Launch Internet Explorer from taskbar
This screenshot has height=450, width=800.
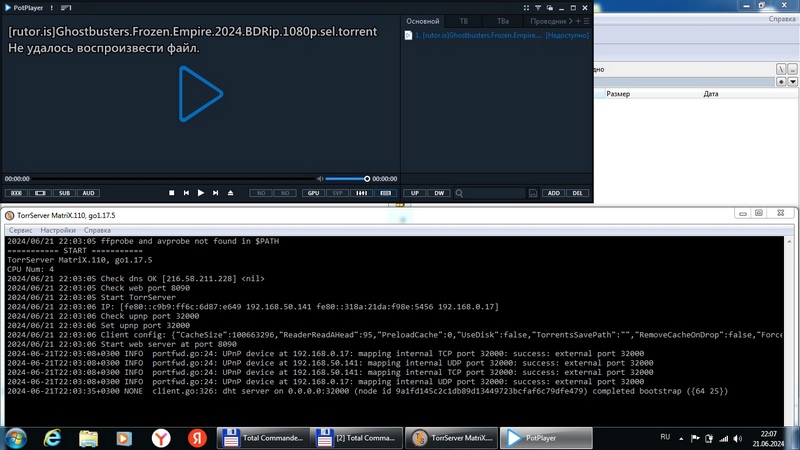52,438
